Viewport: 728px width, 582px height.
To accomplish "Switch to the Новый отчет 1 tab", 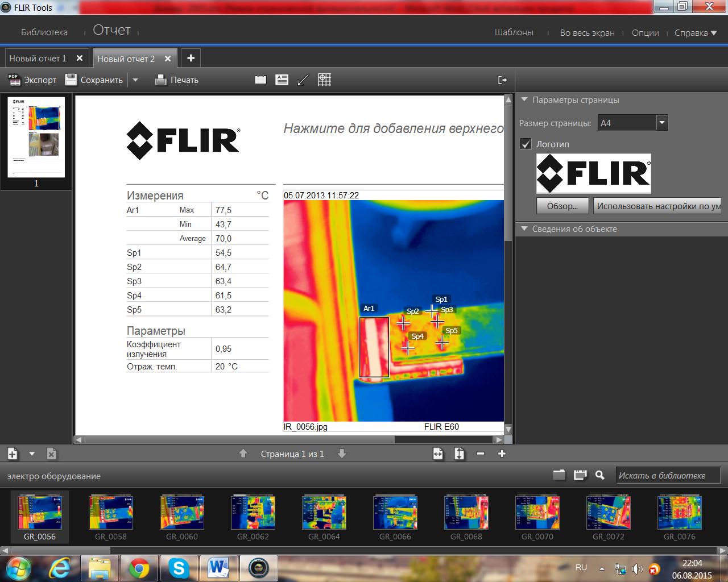I will click(38, 59).
